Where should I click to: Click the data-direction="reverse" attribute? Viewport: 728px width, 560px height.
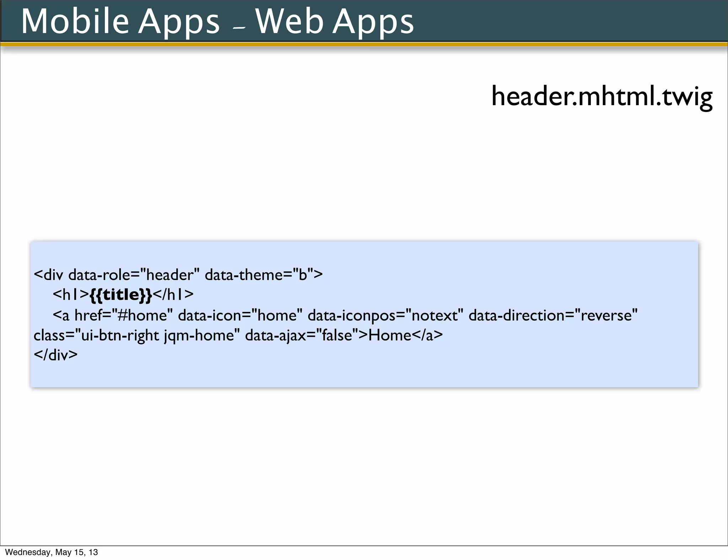(553, 316)
